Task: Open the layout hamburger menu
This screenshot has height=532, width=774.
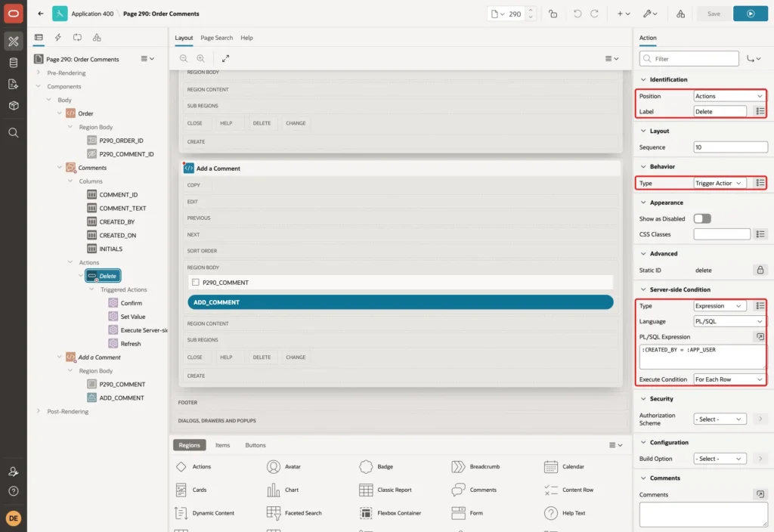Action: coord(611,58)
